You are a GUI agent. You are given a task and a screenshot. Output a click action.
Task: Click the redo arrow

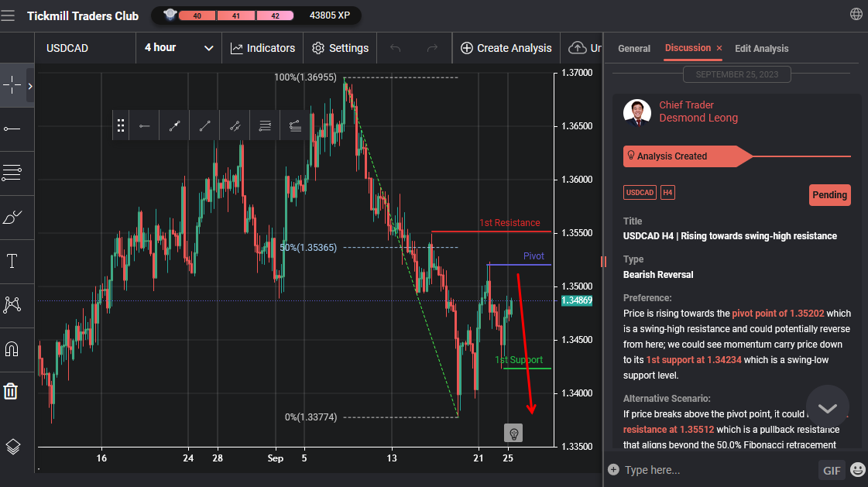click(432, 48)
